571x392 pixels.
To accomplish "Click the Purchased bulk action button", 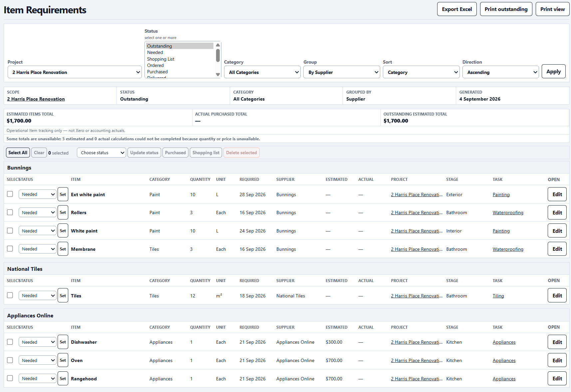I will coord(175,153).
